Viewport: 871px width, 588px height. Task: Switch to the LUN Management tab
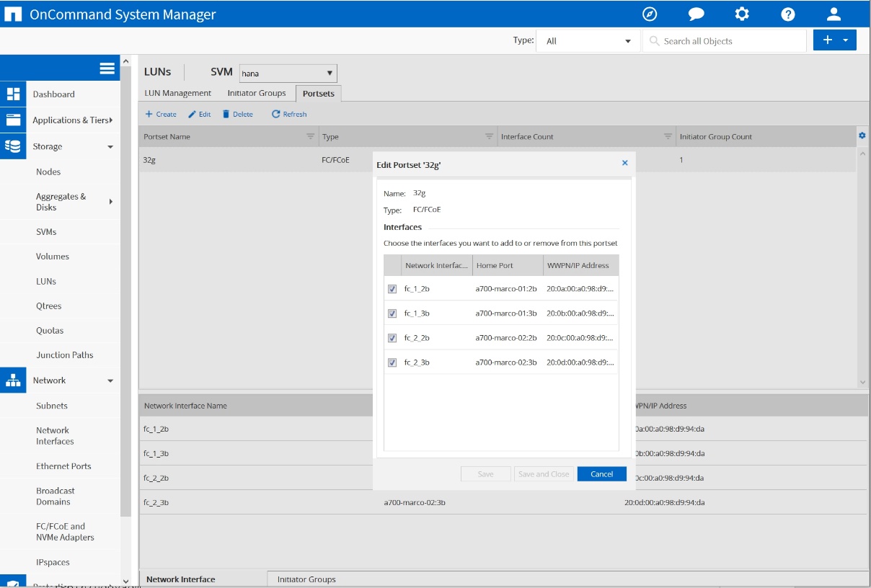177,93
